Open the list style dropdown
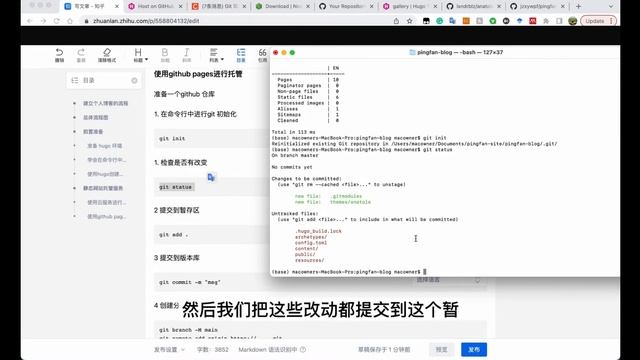 tap(216, 55)
